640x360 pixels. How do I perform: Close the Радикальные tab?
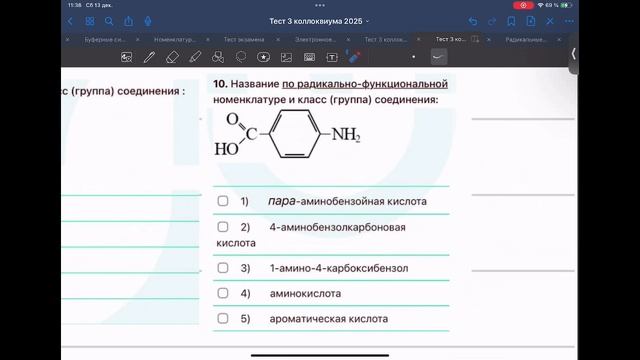tap(489, 40)
